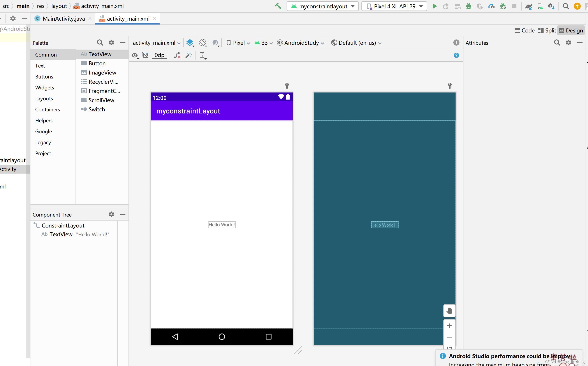Screen dimensions: 588x366
Task: Toggle autoconnect to parent magnet icon
Action: tap(145, 55)
